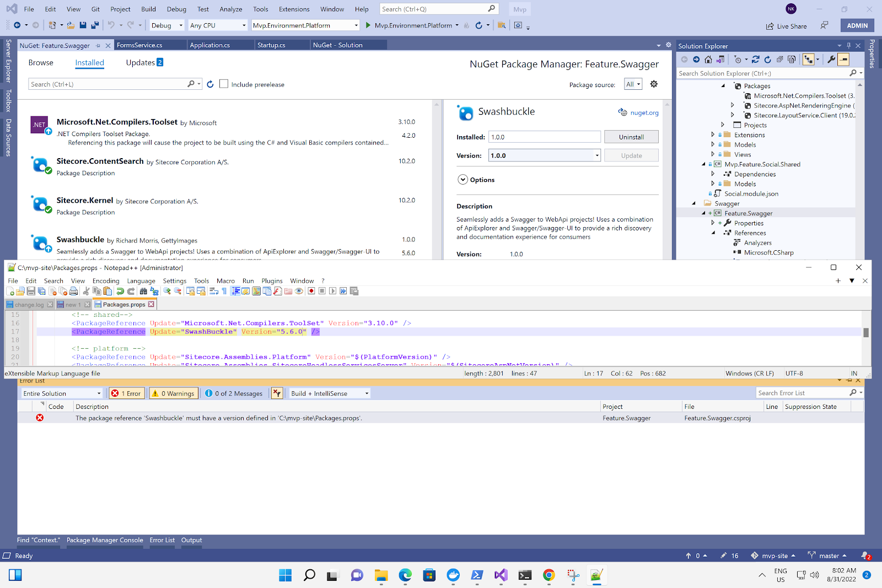Click Collapse All icon in Solution Explorer
Screen dimensions: 882x588
[779, 60]
